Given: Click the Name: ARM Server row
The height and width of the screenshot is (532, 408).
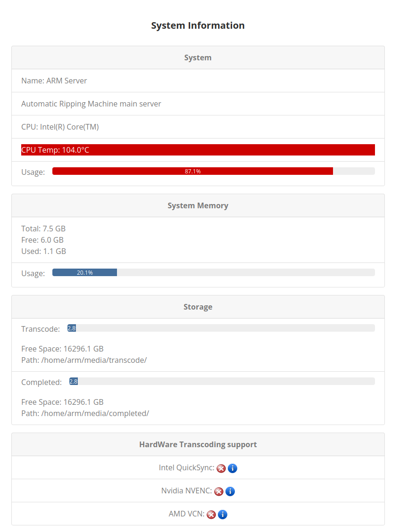Looking at the screenshot, I should point(53,80).
